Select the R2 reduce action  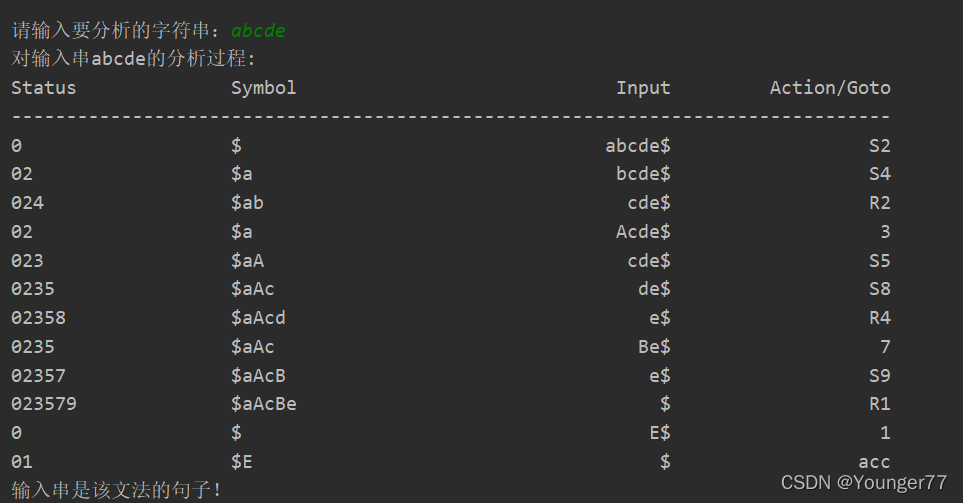[879, 203]
